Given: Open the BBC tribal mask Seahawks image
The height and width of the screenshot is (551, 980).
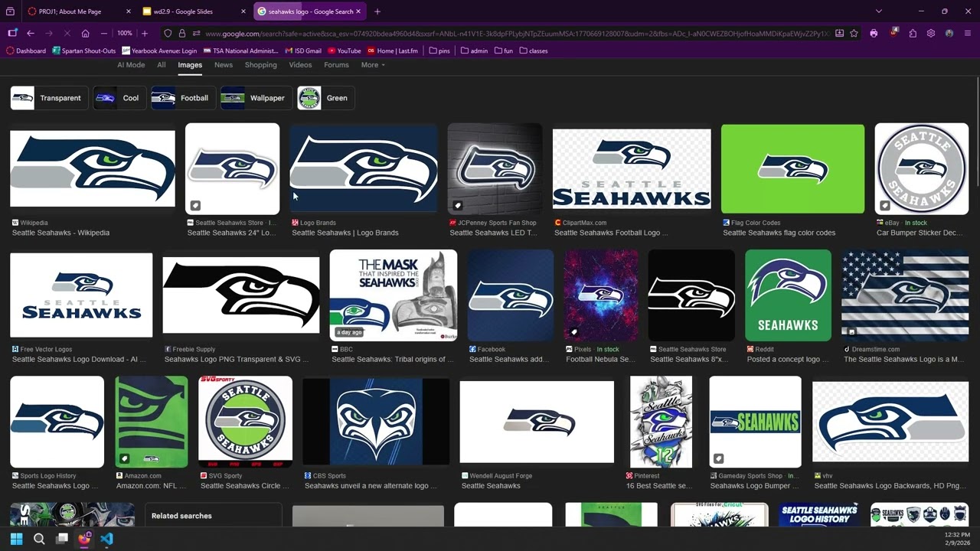Looking at the screenshot, I should click(x=394, y=295).
